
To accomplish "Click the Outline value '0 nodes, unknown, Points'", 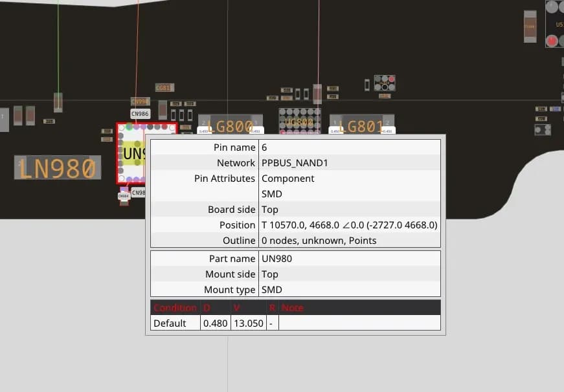I will (319, 241).
